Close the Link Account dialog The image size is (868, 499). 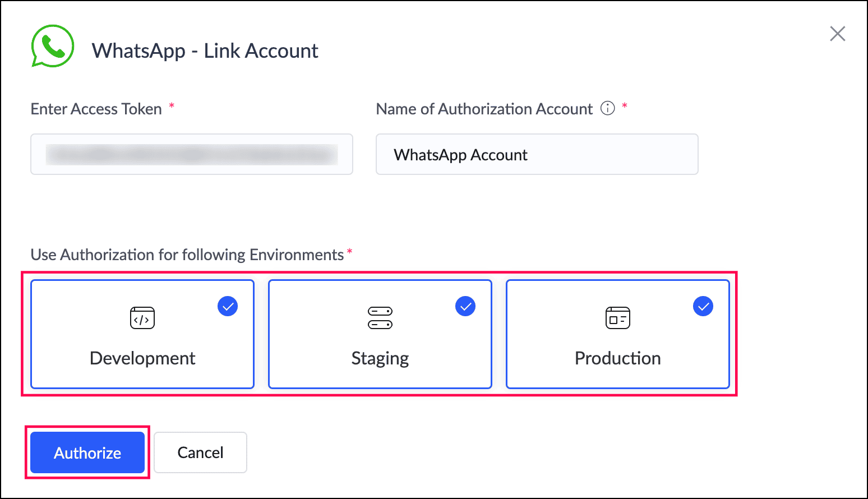837,34
